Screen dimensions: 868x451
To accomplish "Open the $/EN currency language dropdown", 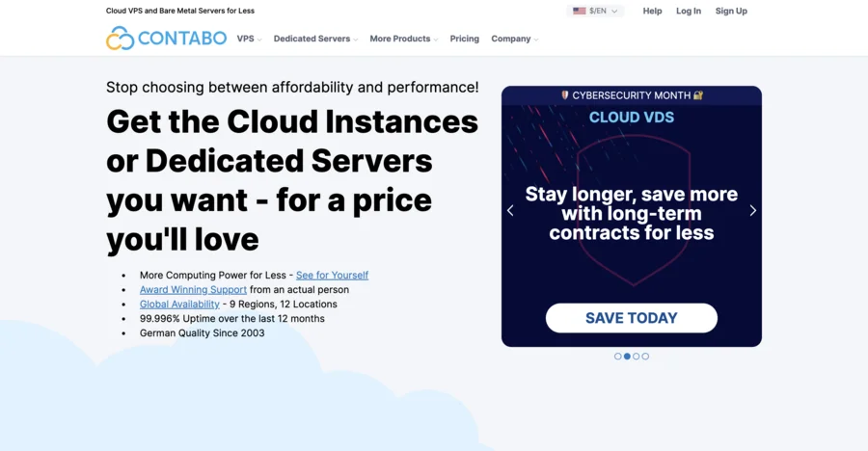I will 596,11.
